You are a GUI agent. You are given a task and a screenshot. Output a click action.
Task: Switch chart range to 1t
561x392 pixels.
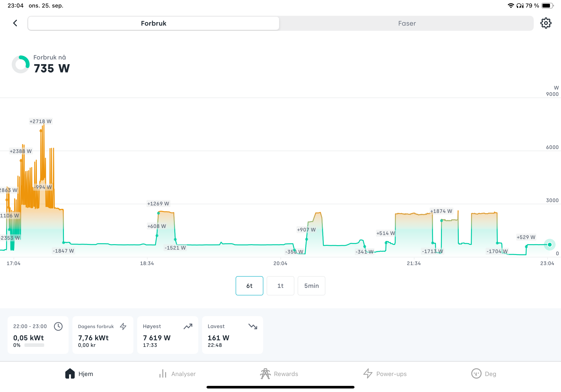click(280, 286)
